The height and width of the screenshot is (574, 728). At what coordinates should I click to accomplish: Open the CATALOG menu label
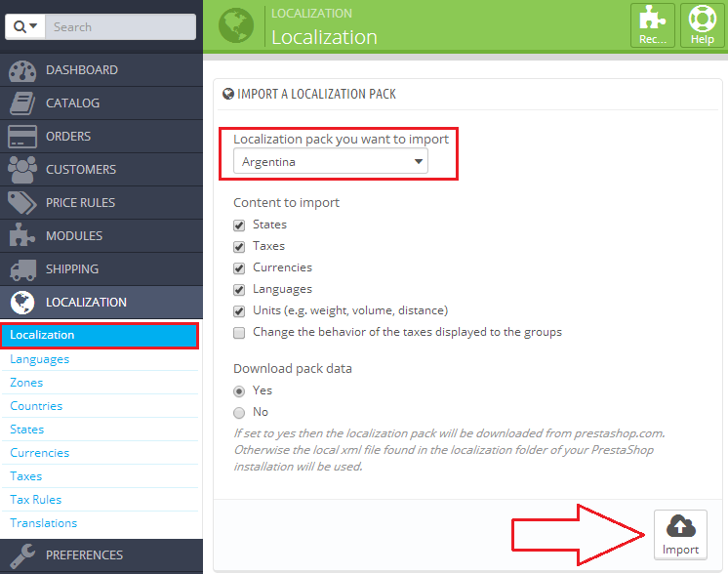point(72,103)
